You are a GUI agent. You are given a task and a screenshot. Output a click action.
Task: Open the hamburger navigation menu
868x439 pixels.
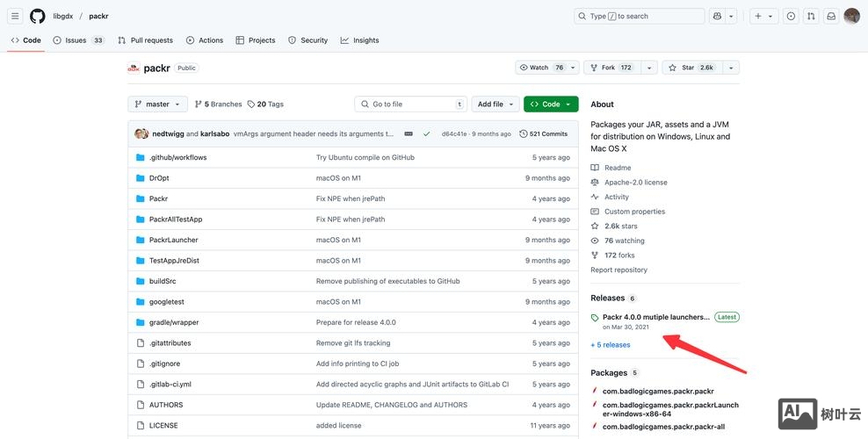coord(15,16)
